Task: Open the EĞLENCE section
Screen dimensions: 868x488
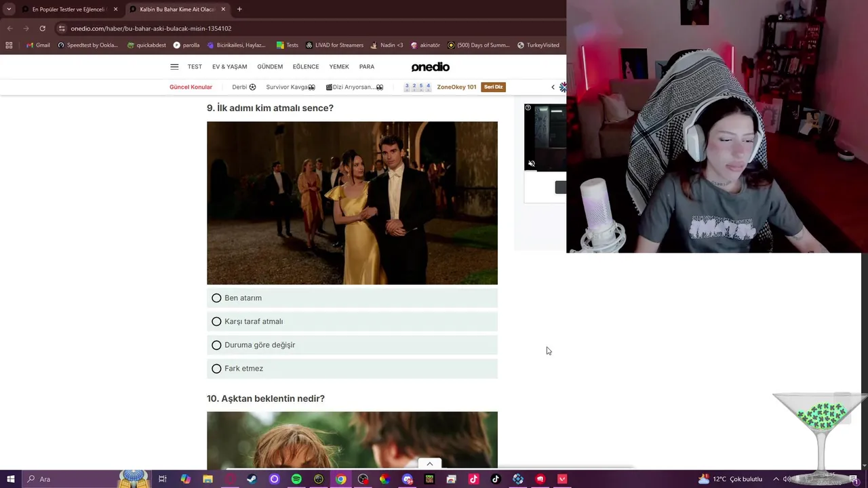Action: click(306, 66)
